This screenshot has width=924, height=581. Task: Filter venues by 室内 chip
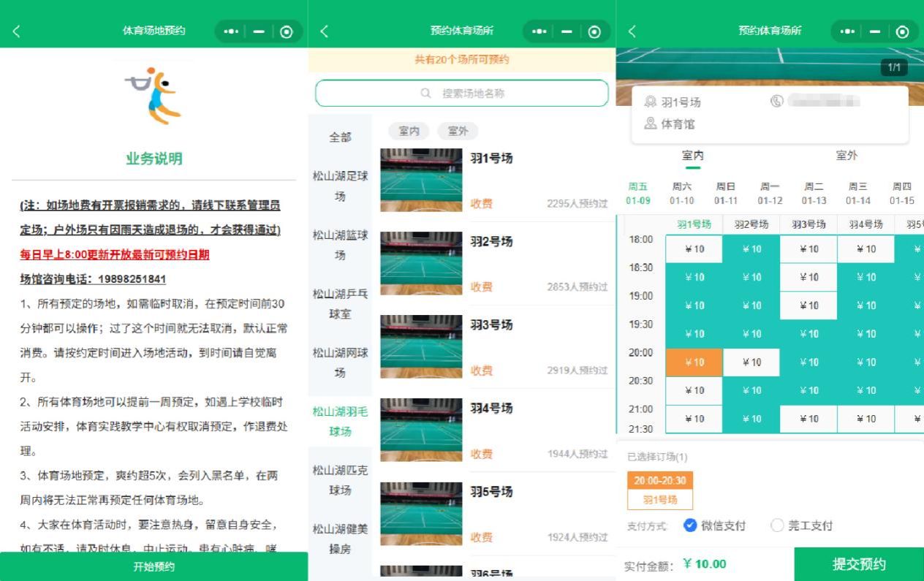click(x=409, y=131)
